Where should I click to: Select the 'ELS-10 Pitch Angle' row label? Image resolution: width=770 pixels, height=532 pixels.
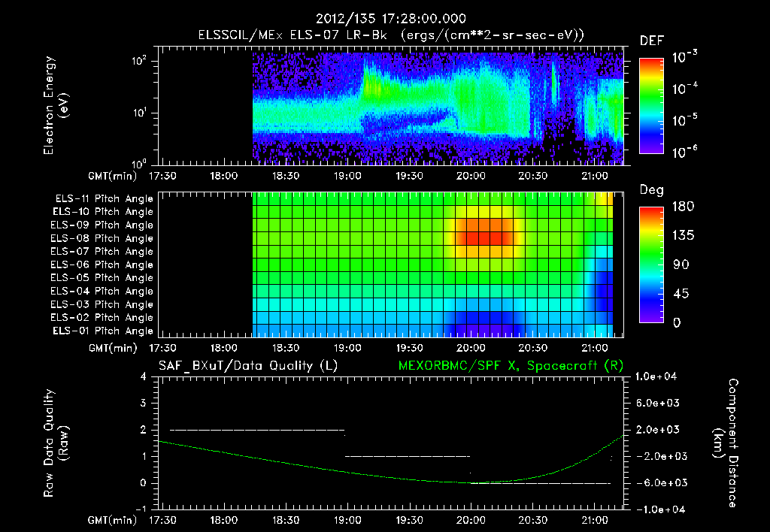(x=103, y=212)
